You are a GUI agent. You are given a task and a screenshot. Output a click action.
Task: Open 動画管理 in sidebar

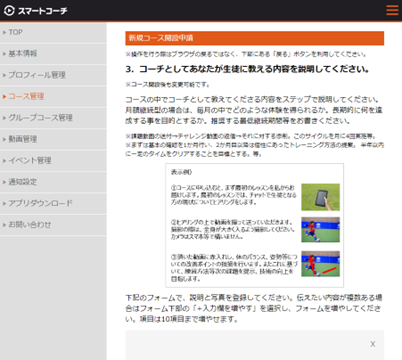[53, 139]
